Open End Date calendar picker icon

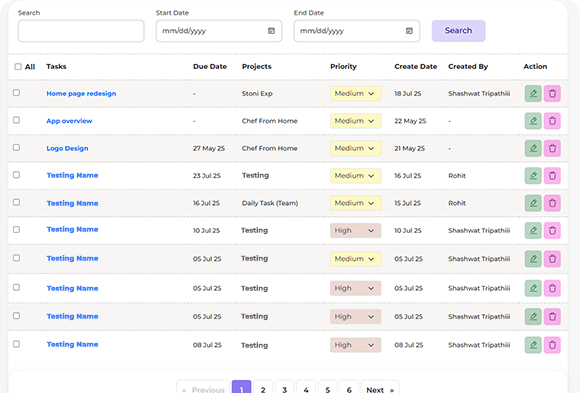pyautogui.click(x=409, y=31)
